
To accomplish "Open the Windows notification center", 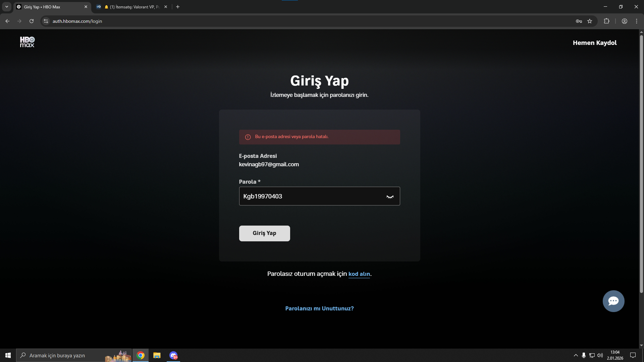I will [633, 355].
